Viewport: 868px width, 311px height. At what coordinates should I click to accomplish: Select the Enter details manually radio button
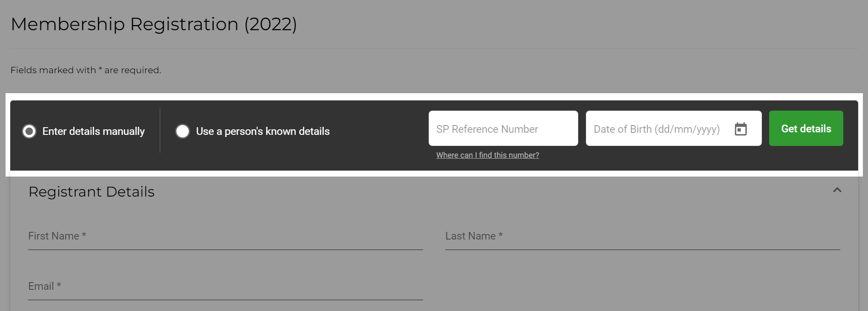click(29, 131)
